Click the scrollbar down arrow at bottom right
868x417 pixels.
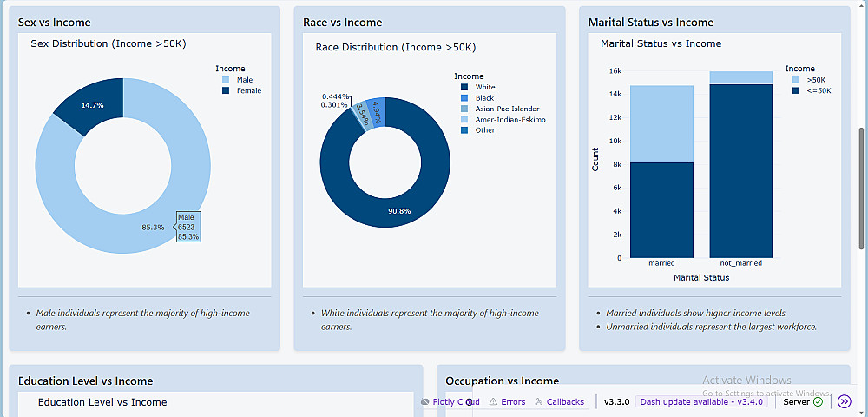pyautogui.click(x=861, y=413)
